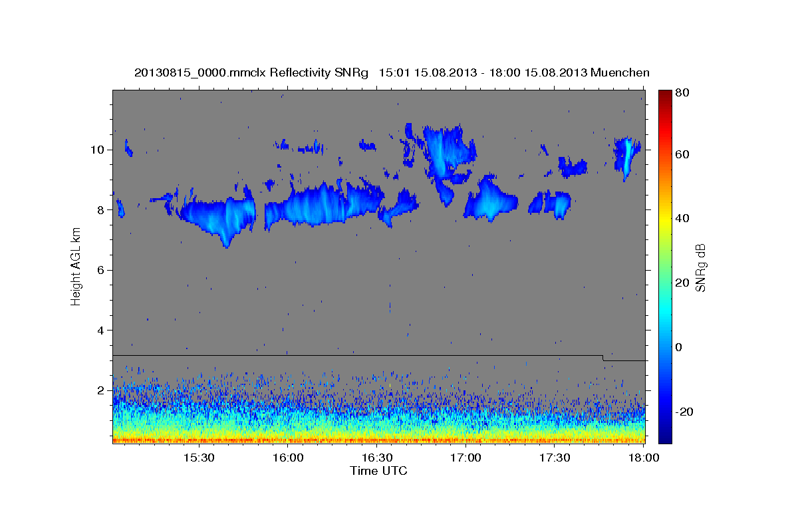Select the 17:00 time tick label

tap(466, 458)
